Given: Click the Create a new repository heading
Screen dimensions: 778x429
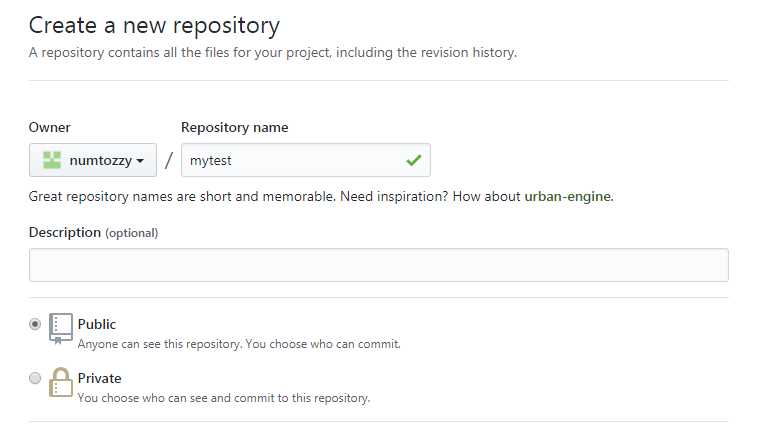Looking at the screenshot, I should click(x=154, y=25).
